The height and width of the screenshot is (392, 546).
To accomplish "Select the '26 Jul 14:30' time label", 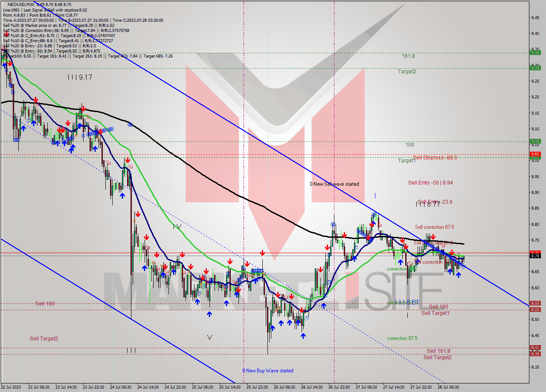I will pos(311,387).
